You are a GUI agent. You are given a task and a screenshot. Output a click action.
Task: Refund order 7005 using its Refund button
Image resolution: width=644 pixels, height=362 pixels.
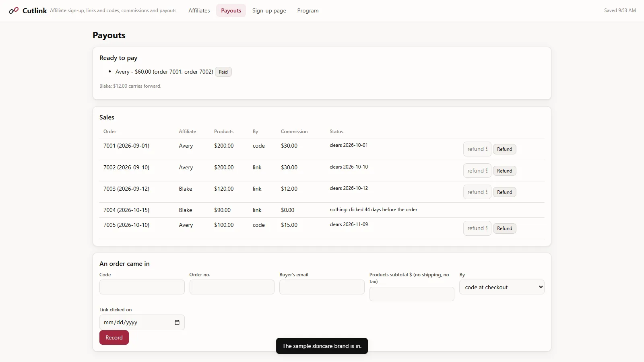click(505, 228)
